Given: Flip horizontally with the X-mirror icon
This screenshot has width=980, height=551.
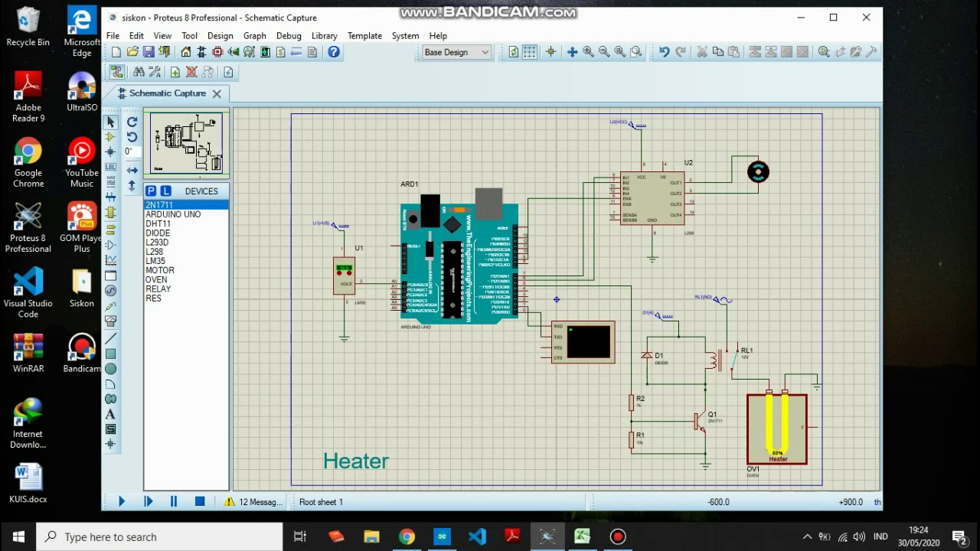Looking at the screenshot, I should tap(132, 170).
